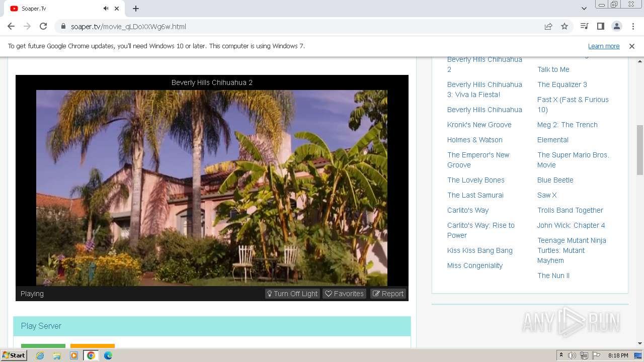
Task: Open Blue Beetle link
Action: [x=555, y=180]
